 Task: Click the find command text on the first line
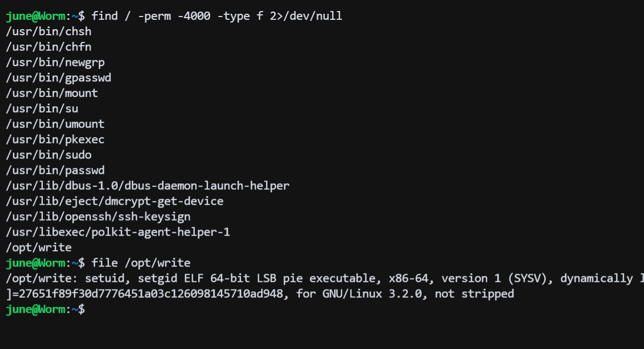coord(217,16)
